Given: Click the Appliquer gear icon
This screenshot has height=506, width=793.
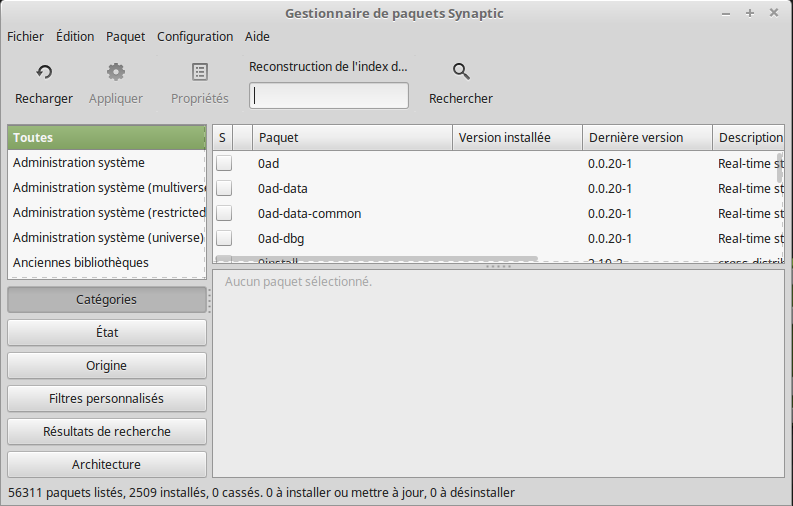Looking at the screenshot, I should (116, 72).
